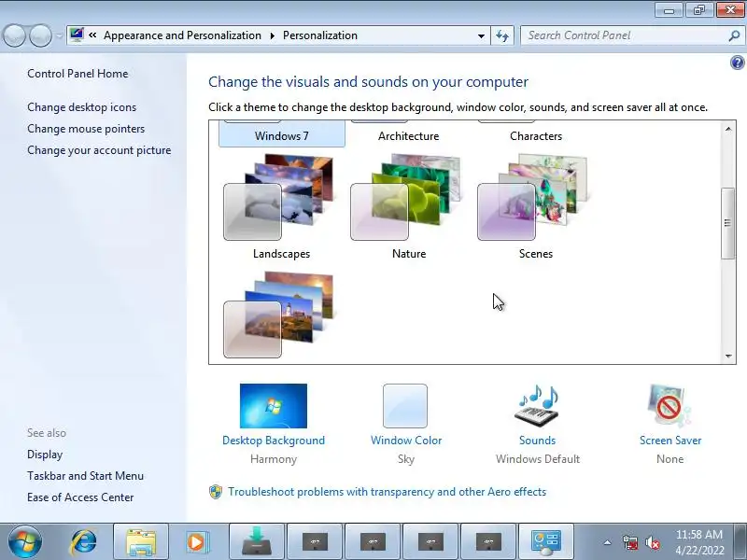Image resolution: width=747 pixels, height=560 pixels.
Task: Select the Architecture theme label
Action: [x=409, y=136]
